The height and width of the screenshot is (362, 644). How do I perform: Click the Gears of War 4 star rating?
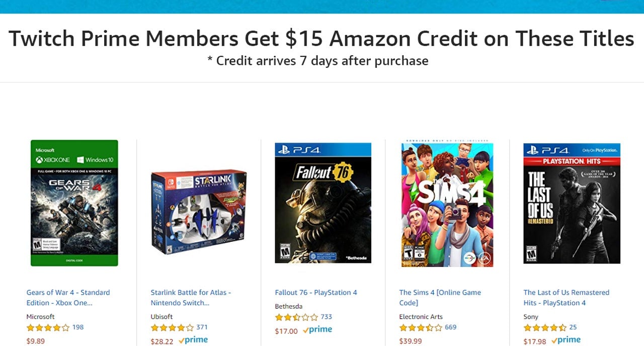(48, 328)
